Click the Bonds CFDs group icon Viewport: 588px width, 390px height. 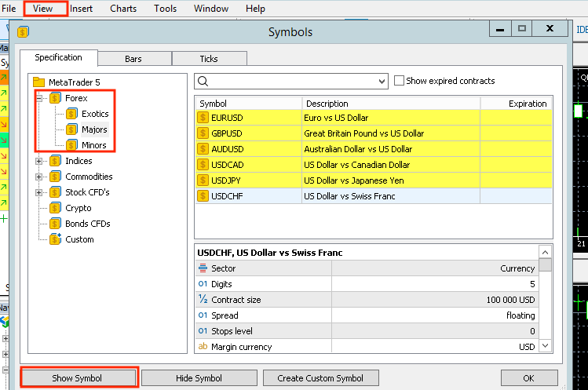[55, 224]
